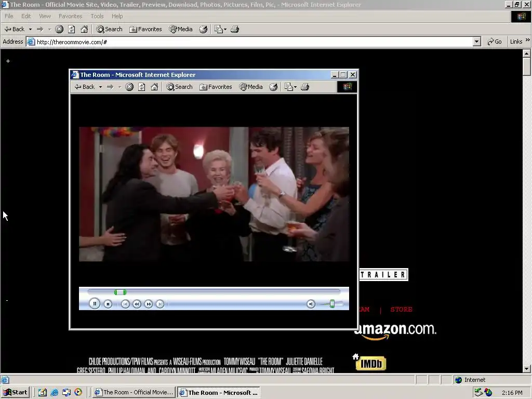Click Home icon in main browser toolbar
532x399 pixels.
(84, 29)
